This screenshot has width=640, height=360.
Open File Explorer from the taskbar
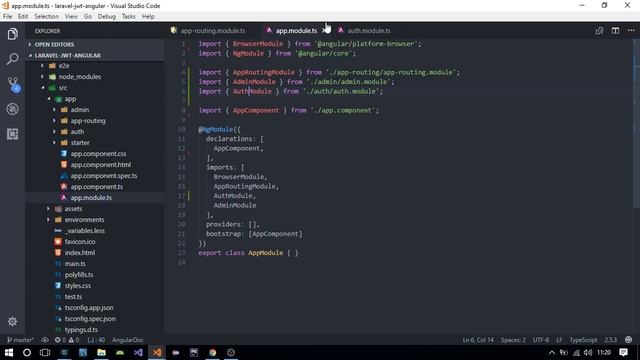[101, 352]
